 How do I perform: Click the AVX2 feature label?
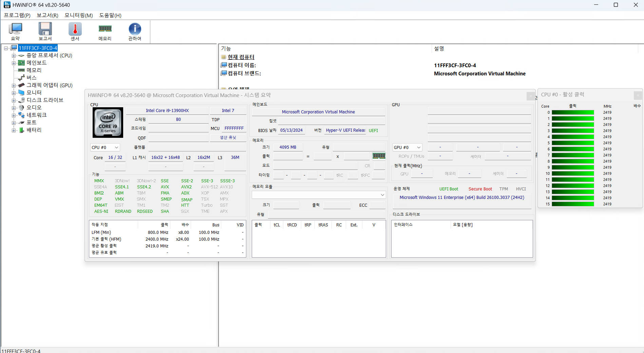point(186,187)
